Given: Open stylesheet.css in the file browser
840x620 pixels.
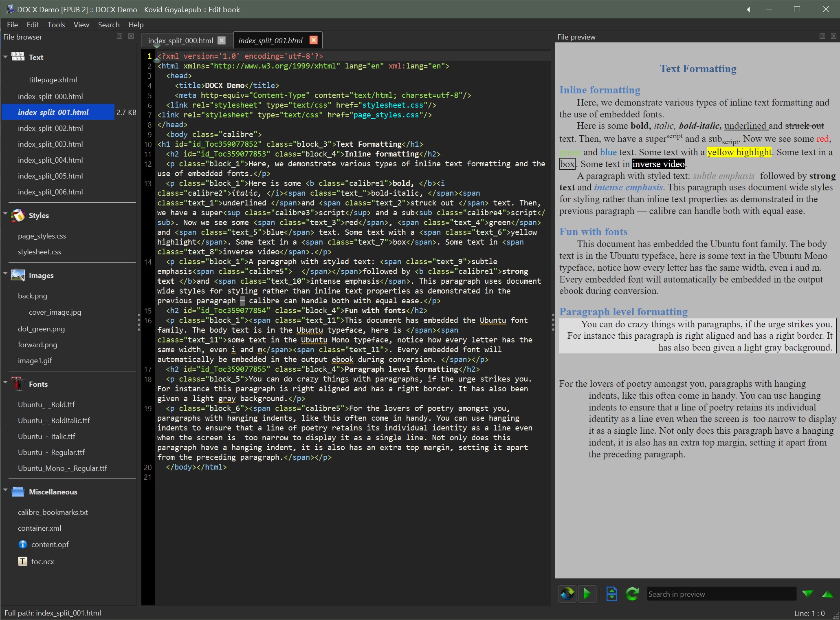Looking at the screenshot, I should point(40,252).
